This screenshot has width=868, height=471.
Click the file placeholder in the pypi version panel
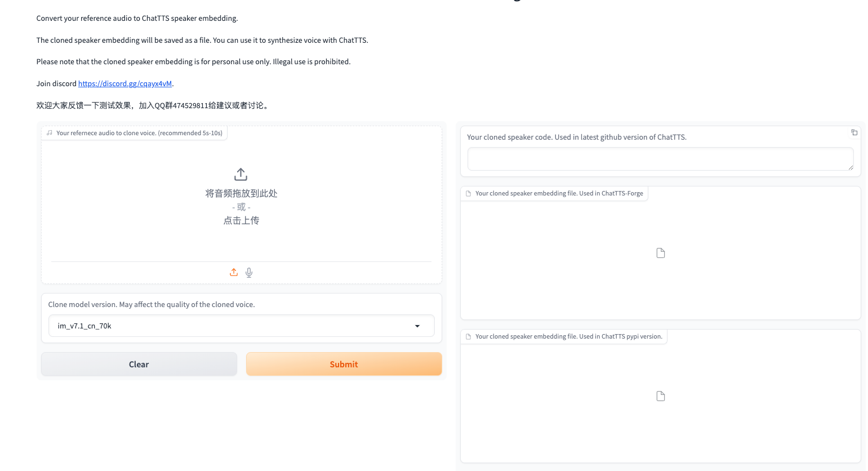(x=660, y=396)
